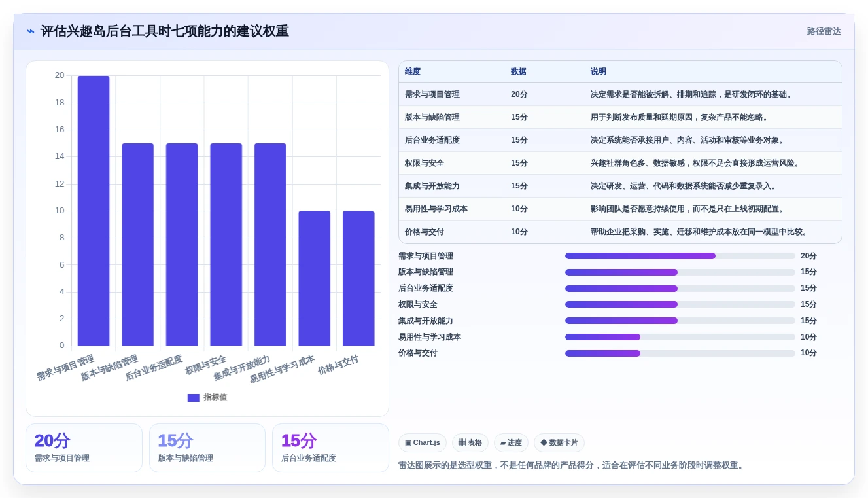Click the 路径雷达 label in header
Screen dimensions: 868x498
click(x=824, y=31)
